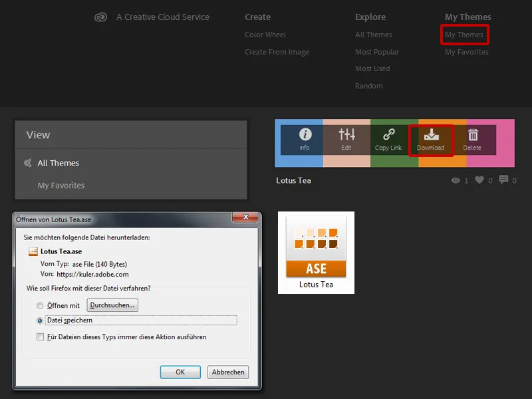Open Color Wheel under Create

pos(265,35)
